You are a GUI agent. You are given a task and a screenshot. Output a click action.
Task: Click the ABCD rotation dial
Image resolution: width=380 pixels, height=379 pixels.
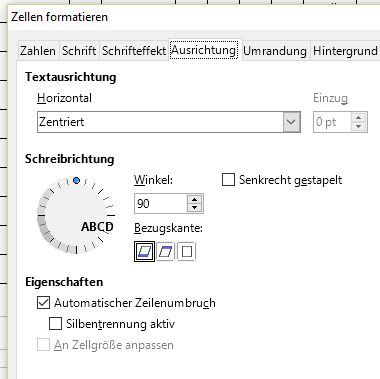76,216
